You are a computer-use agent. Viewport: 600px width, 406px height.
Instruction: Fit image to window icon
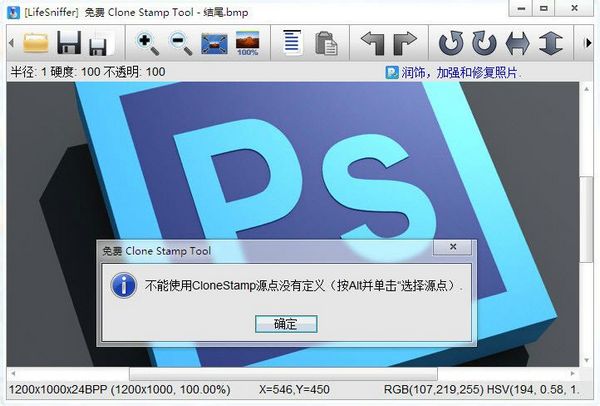[214, 44]
